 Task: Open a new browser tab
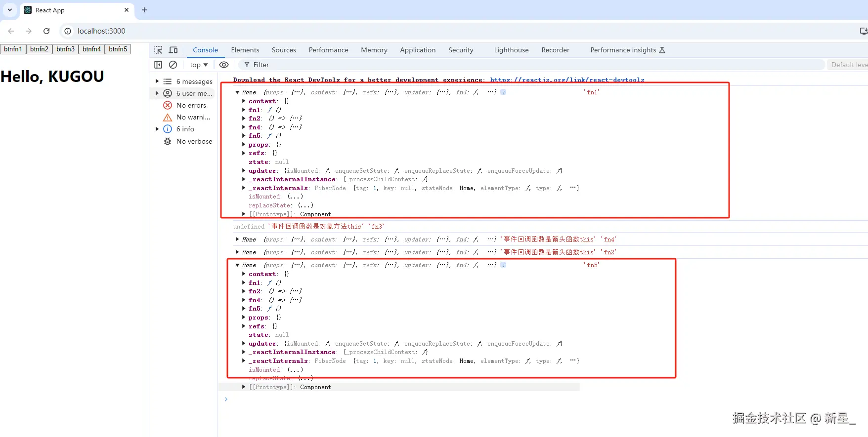(144, 10)
